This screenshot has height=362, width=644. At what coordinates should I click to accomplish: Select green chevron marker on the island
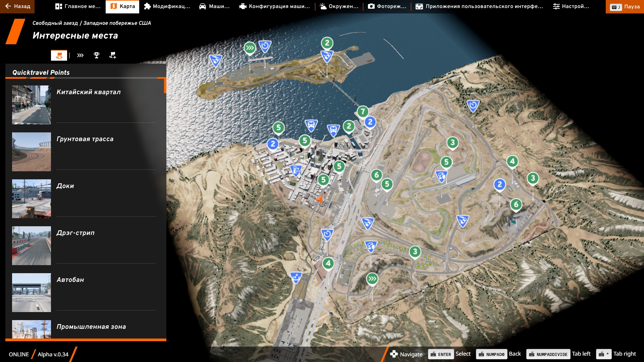pyautogui.click(x=250, y=48)
